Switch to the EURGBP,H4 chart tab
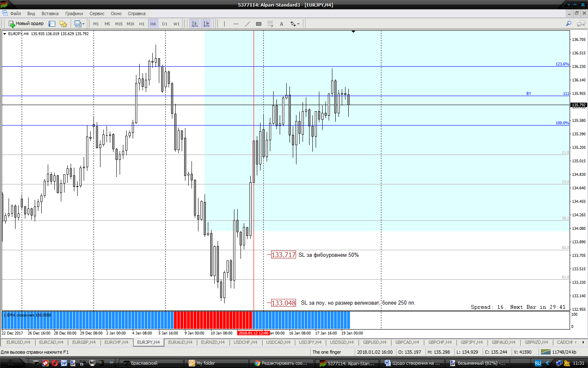This screenshot has height=368, width=588. point(84,342)
